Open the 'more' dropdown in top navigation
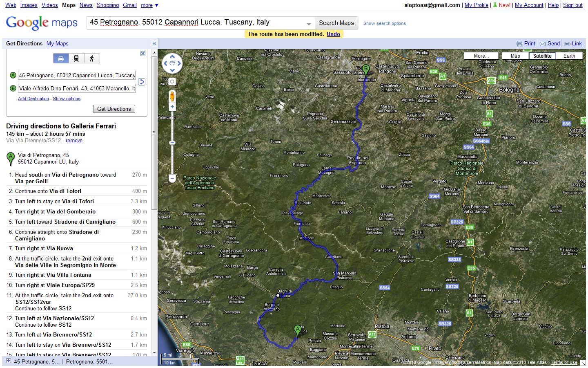Screen dimensions: 588x368 click(x=149, y=5)
